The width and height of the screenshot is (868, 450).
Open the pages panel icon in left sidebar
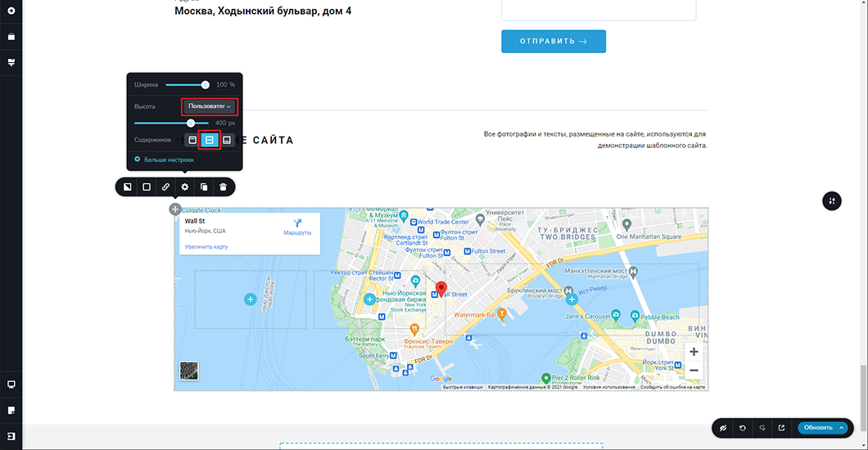11,37
